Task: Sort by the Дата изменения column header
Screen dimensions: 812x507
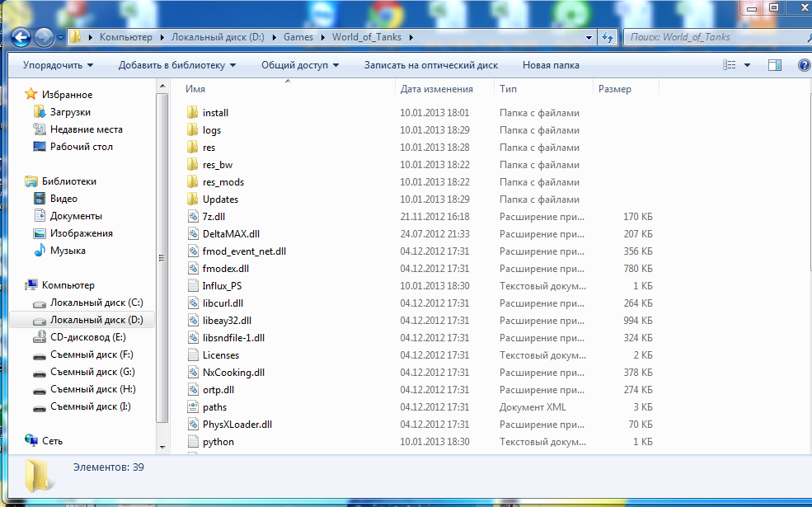Action: [x=445, y=89]
